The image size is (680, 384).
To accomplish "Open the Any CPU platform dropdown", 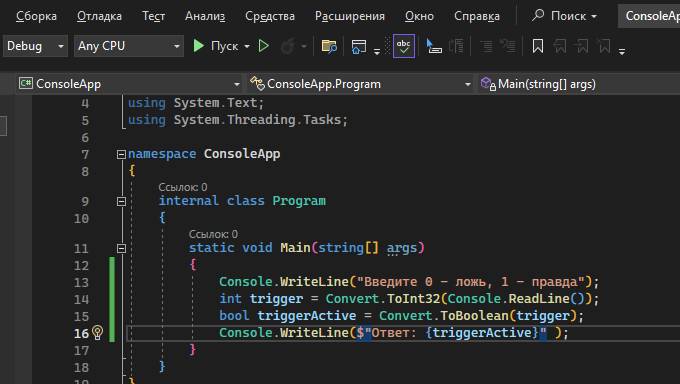I will point(129,46).
